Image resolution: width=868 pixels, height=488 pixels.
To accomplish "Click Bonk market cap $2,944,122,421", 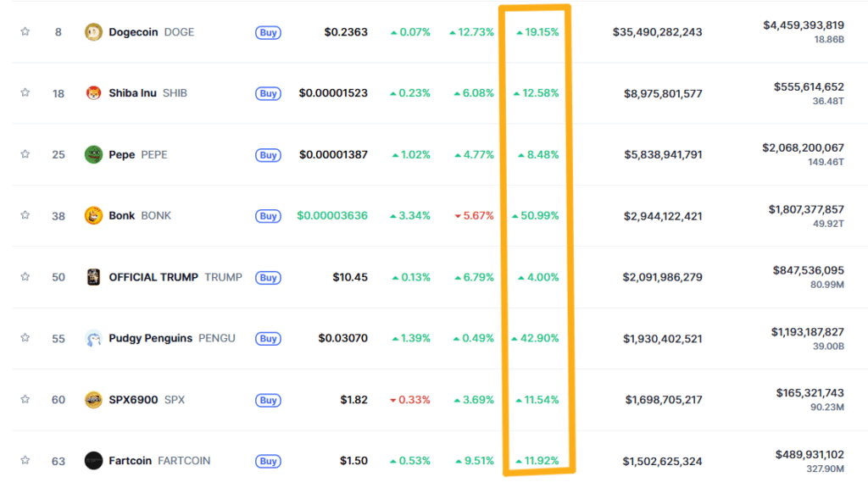I will pyautogui.click(x=663, y=216).
